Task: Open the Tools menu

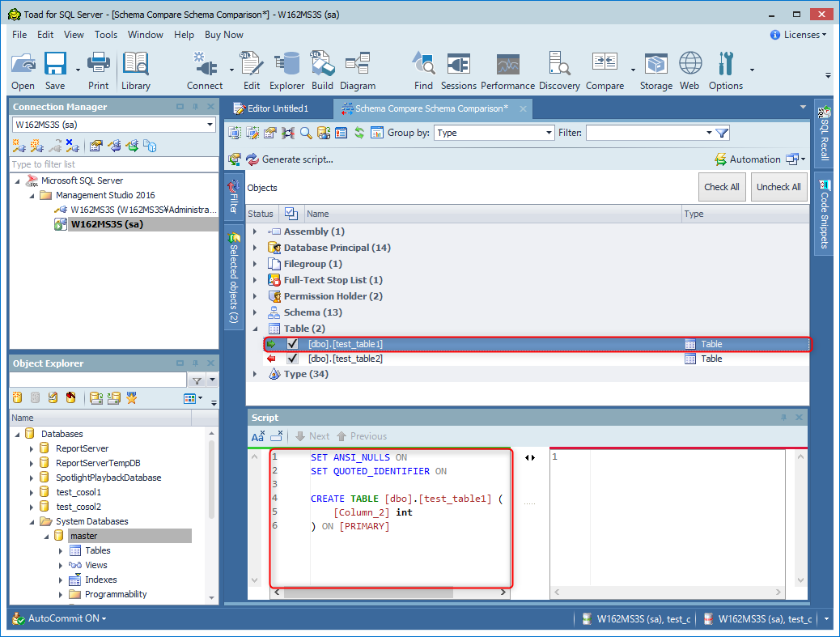Action: tap(106, 34)
